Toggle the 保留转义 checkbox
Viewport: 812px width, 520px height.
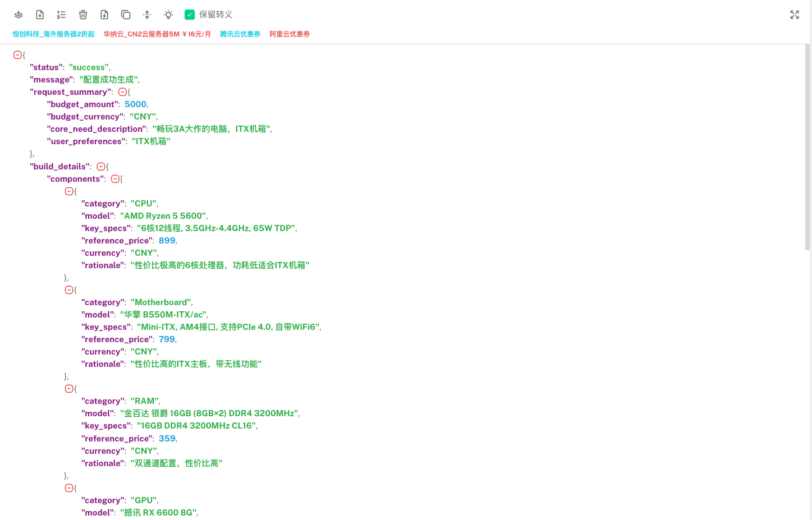point(190,15)
